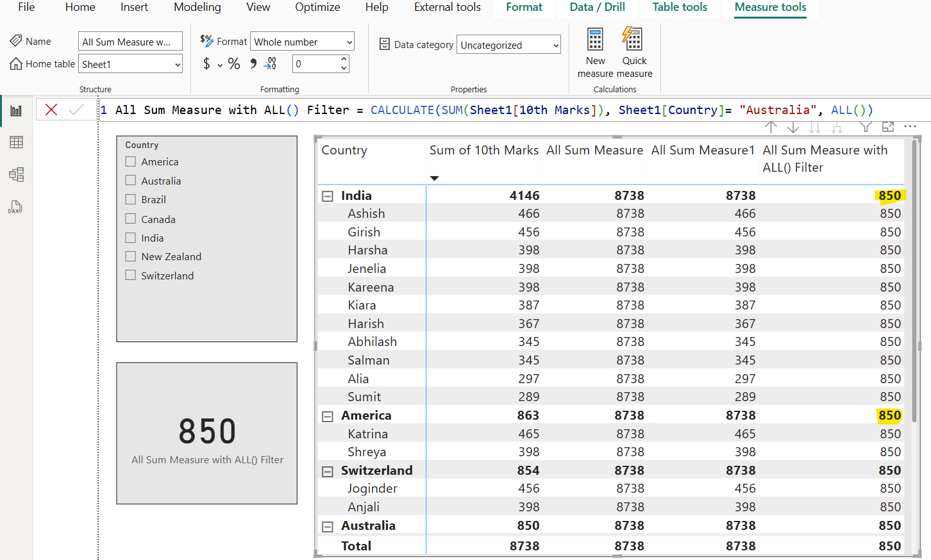Open the Report view in left sidebar
The width and height of the screenshot is (931, 560).
[16, 111]
